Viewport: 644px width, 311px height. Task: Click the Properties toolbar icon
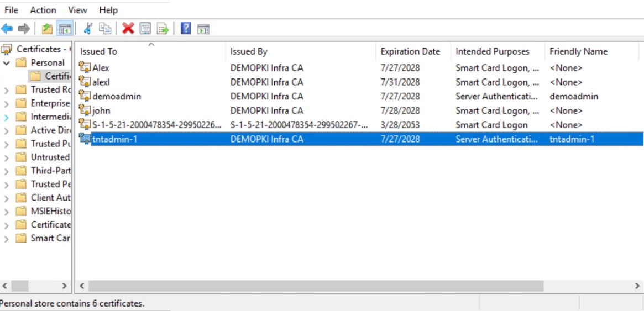coord(145,29)
